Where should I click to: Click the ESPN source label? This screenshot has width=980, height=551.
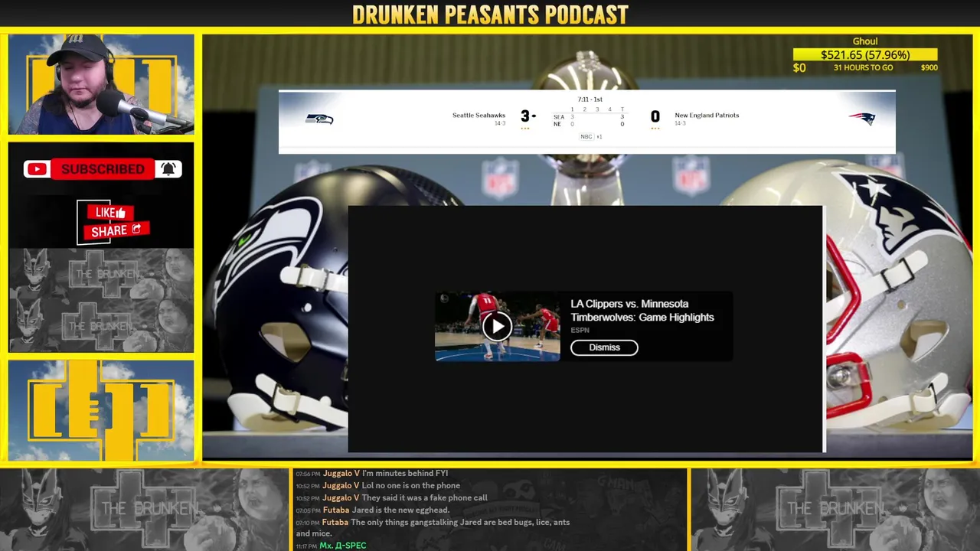click(x=580, y=331)
